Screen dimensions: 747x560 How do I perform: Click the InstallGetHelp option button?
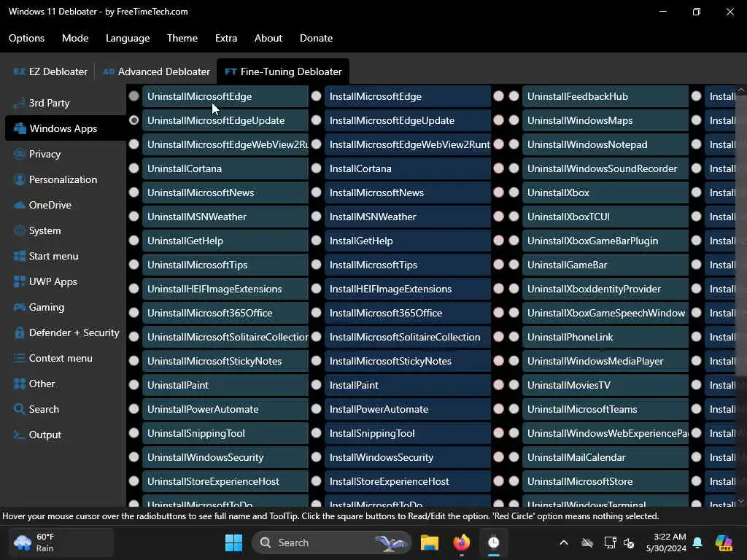408,241
